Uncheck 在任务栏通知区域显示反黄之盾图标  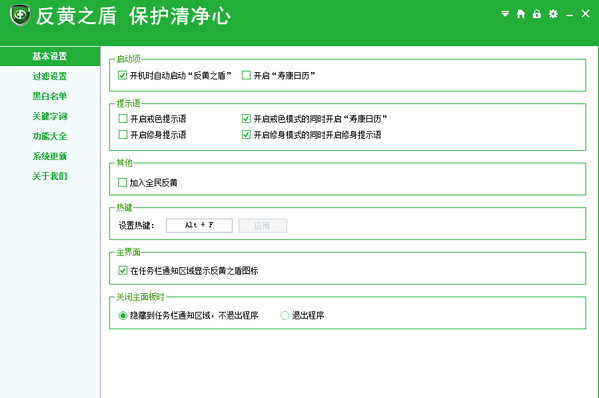point(123,270)
